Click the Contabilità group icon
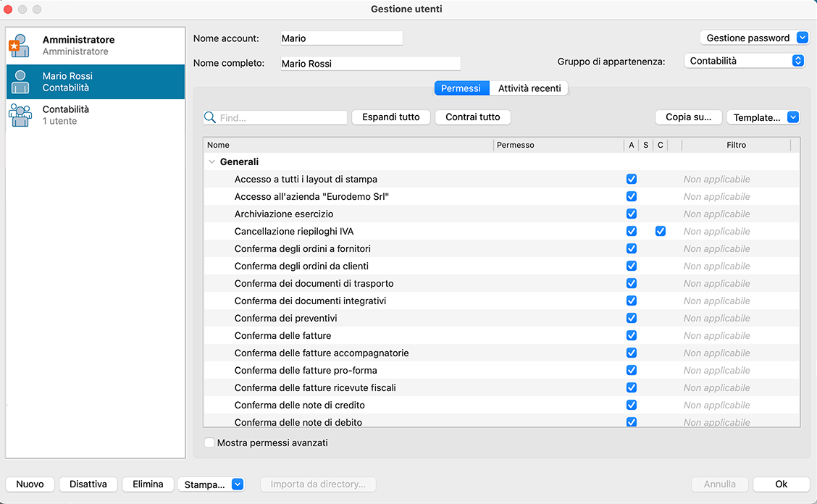817x504 pixels. (20, 115)
